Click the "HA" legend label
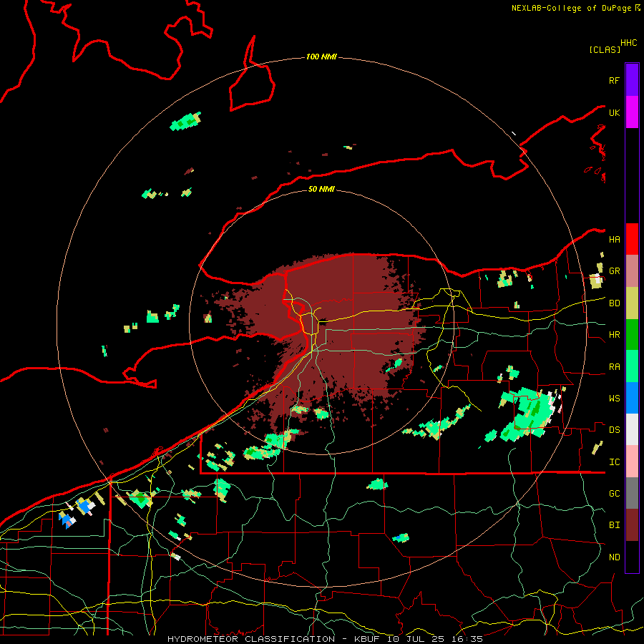 614,239
